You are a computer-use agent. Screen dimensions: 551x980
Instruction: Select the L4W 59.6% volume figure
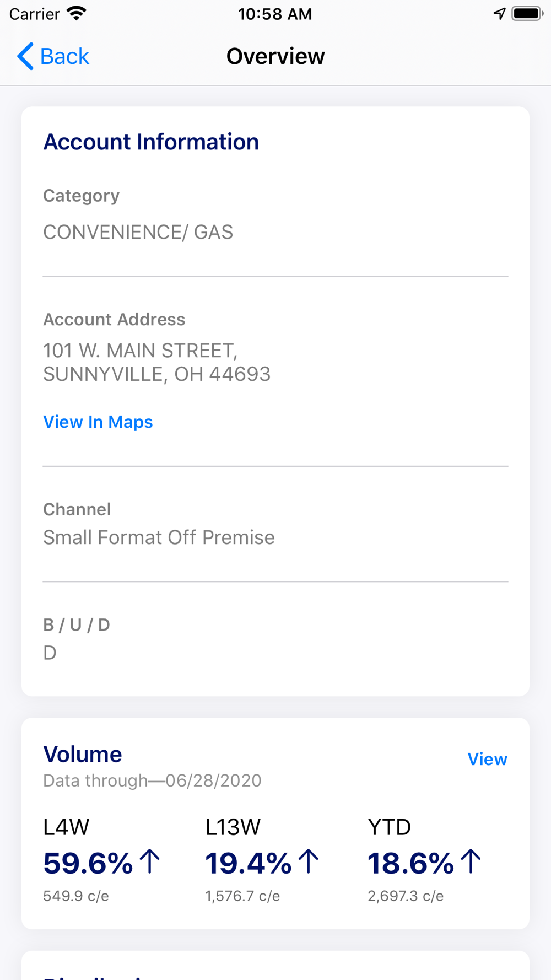[x=88, y=863]
